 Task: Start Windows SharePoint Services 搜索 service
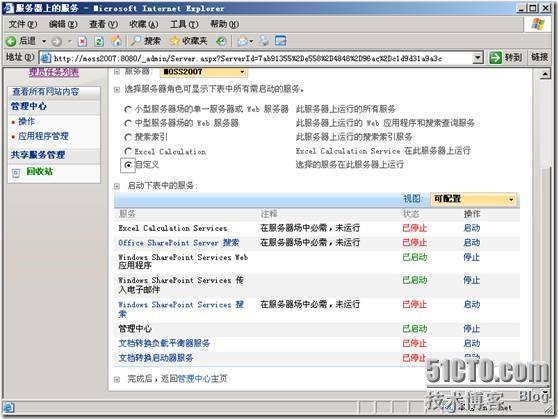coord(472,305)
